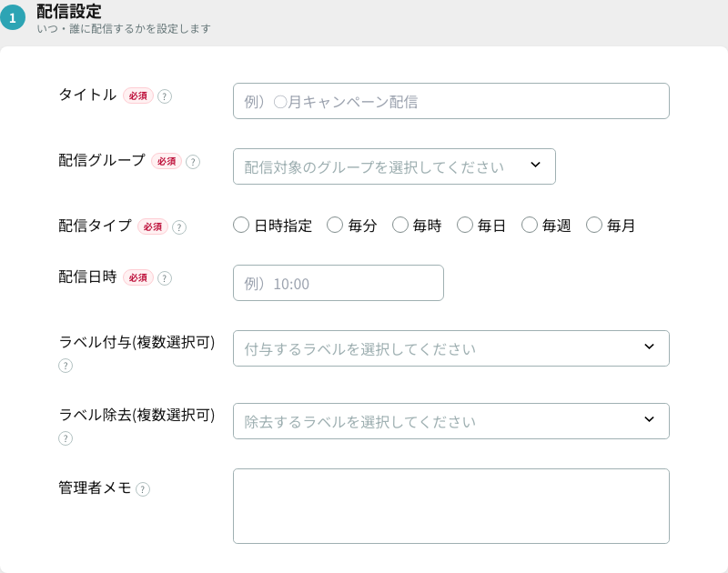Image resolution: width=728 pixels, height=573 pixels.
Task: Select the 毎日 radio button
Action: pyautogui.click(x=464, y=225)
